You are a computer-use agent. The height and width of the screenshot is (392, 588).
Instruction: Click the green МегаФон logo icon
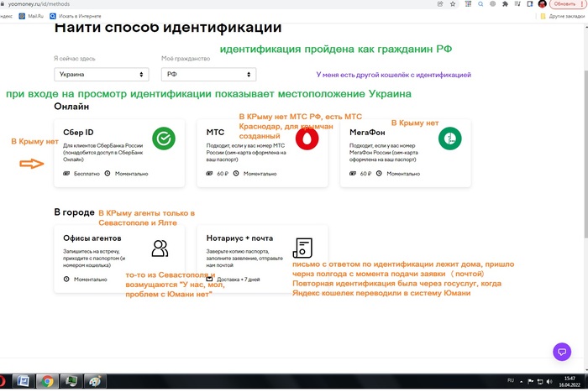450,139
